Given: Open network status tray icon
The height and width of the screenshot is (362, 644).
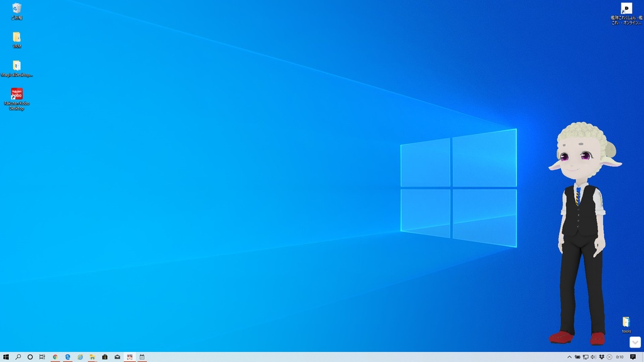Looking at the screenshot, I should (x=586, y=357).
